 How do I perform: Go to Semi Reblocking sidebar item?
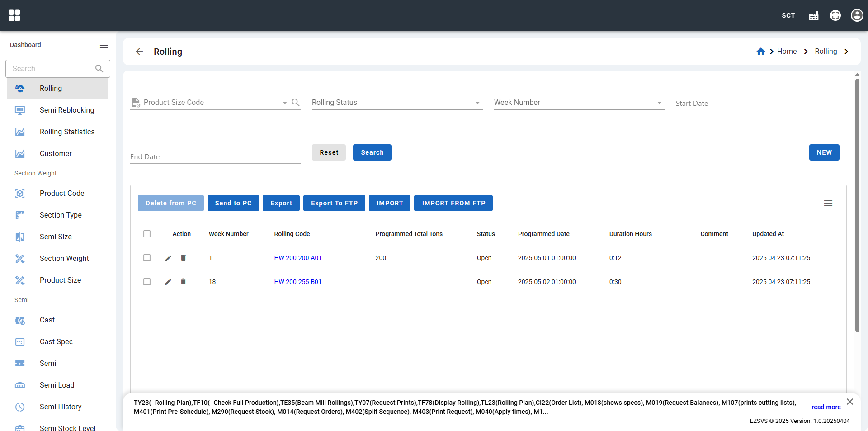coord(67,110)
